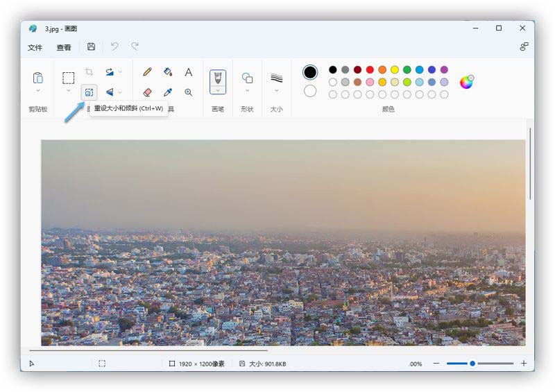
Task: Expand the Brushes dropdown arrow
Action: point(218,90)
